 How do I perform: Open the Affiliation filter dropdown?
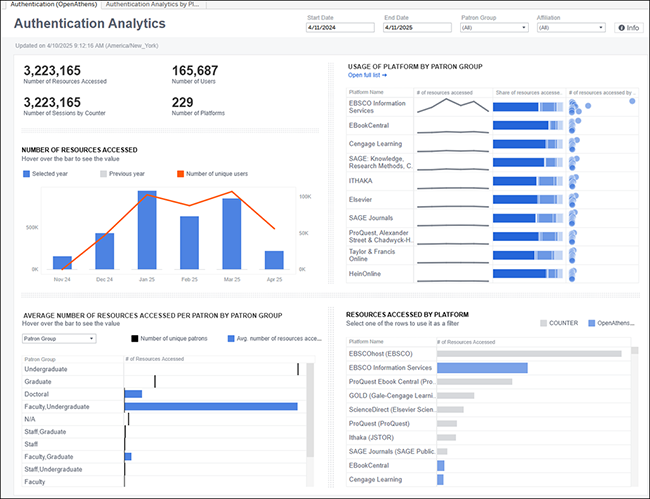[571, 28]
